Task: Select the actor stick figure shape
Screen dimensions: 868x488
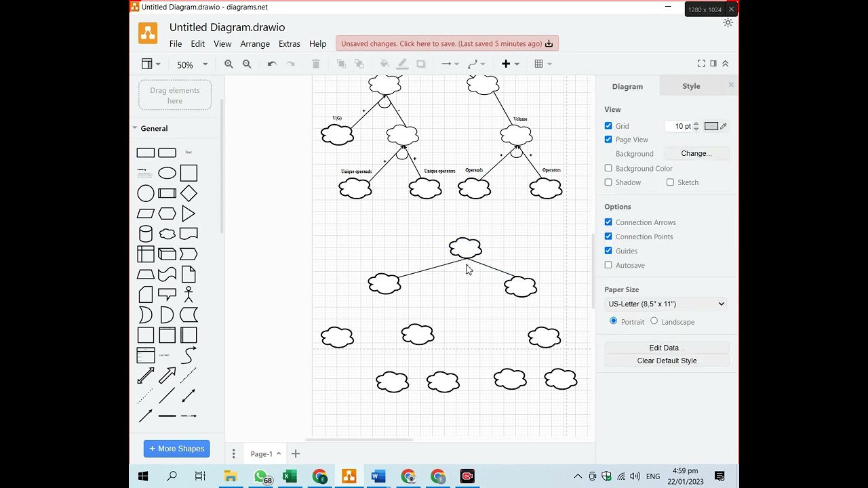Action: [189, 294]
